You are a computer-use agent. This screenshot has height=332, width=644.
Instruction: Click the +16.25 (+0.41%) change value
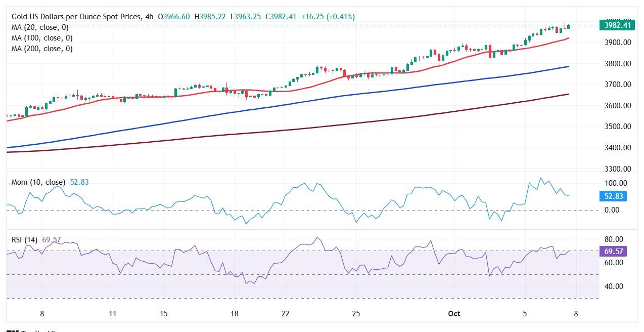pyautogui.click(x=328, y=17)
